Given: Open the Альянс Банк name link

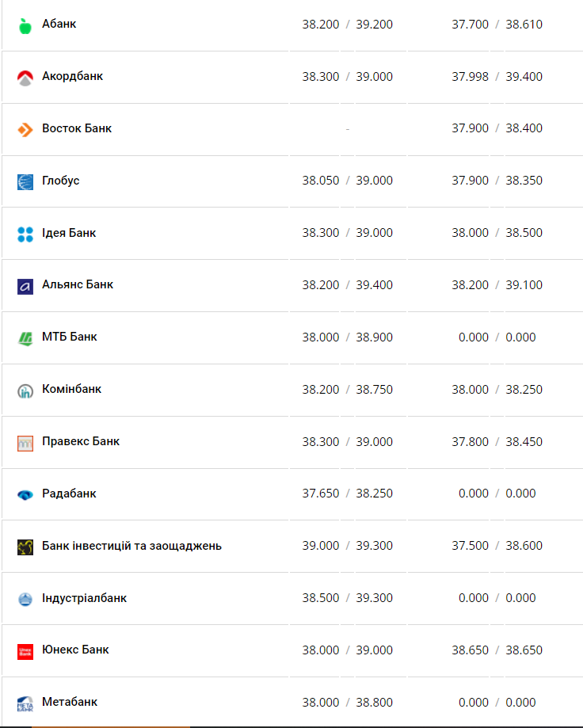Looking at the screenshot, I should tap(78, 284).
